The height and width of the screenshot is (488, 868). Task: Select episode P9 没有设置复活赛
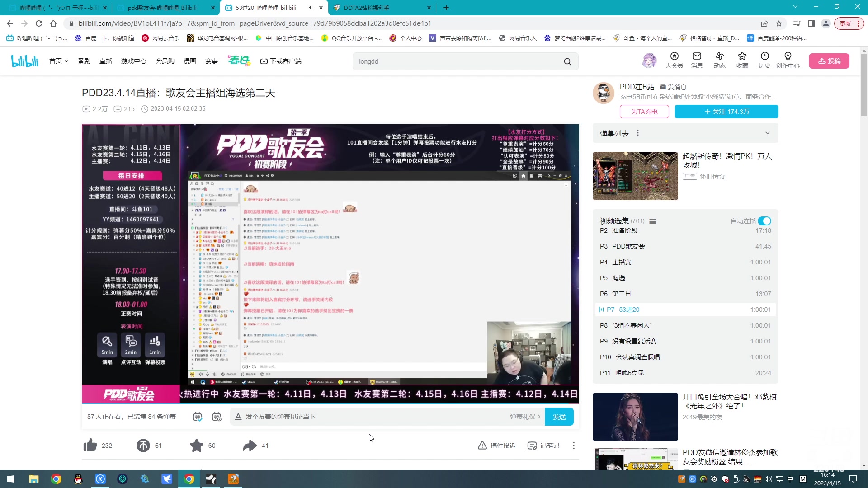[x=685, y=341]
